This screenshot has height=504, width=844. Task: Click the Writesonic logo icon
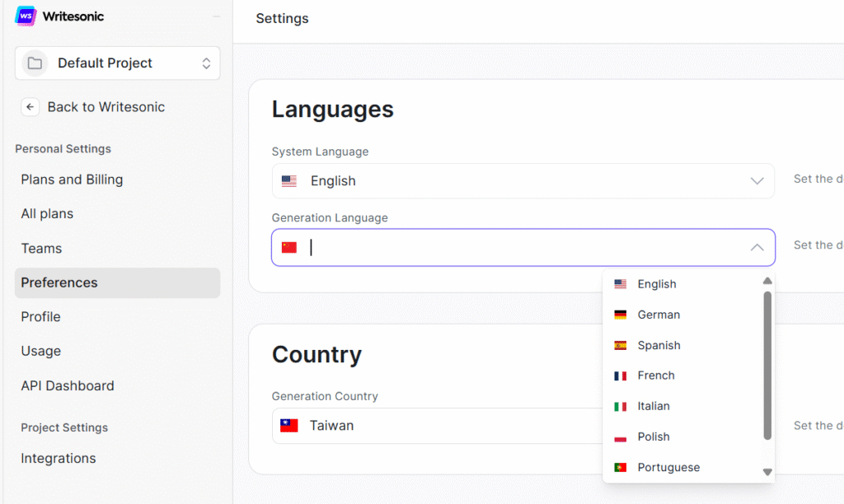click(x=26, y=16)
